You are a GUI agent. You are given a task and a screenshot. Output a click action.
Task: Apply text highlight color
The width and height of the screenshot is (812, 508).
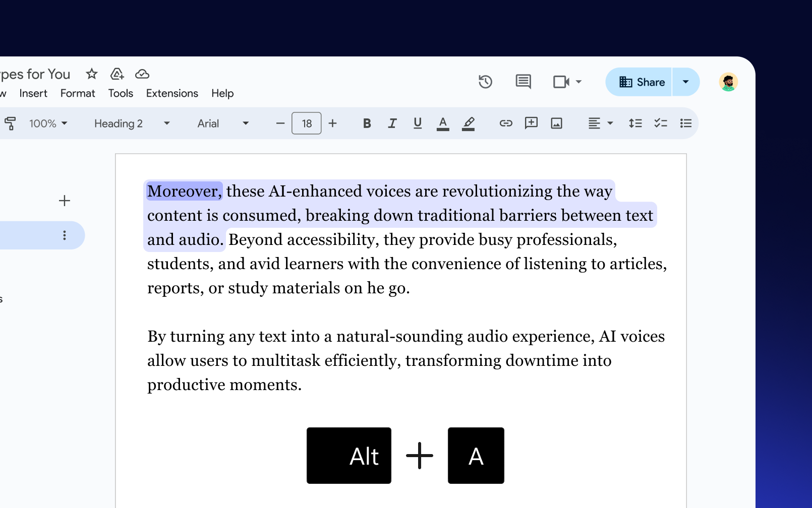[469, 123]
